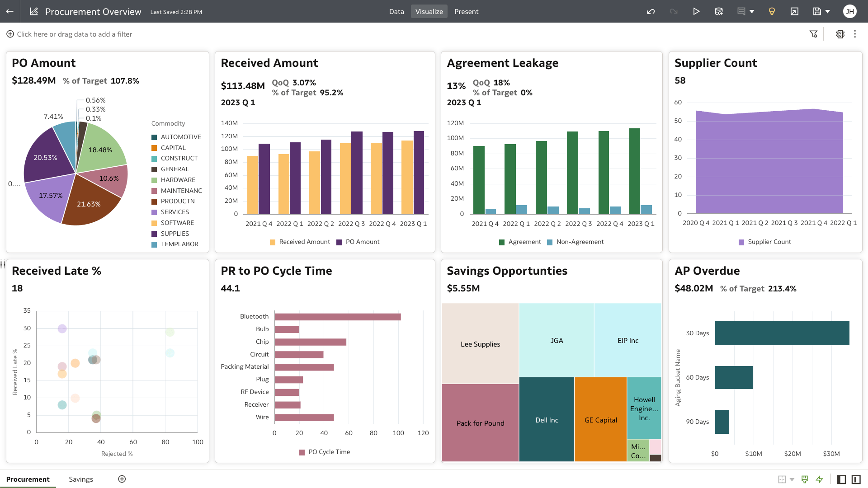Open canvas Format brush icon
This screenshot has height=488, width=868.
point(805,479)
